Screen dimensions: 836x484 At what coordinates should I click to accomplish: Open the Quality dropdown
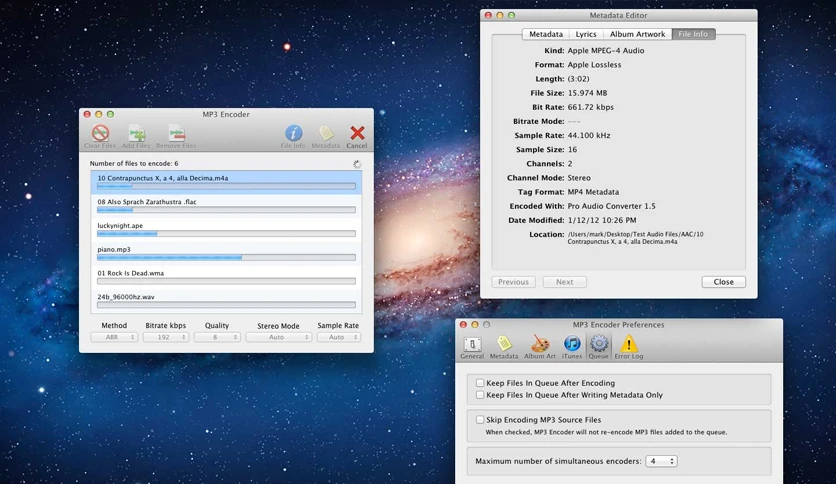(x=217, y=337)
